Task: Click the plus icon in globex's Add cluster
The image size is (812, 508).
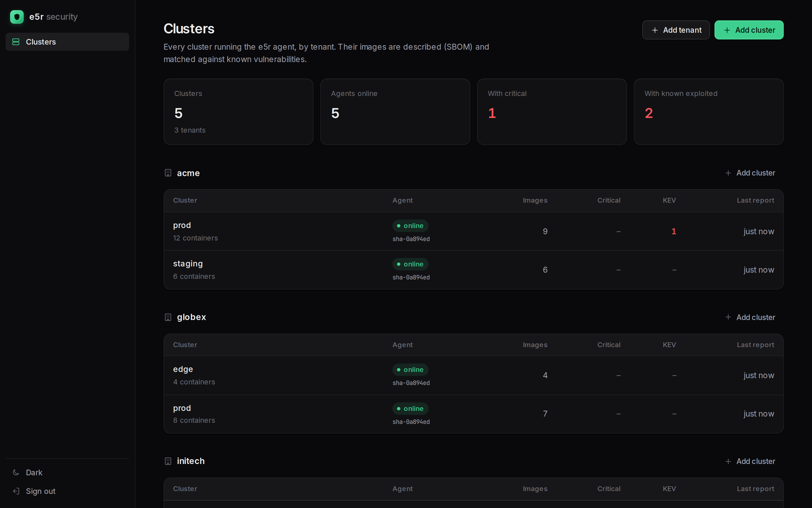Action: point(728,317)
